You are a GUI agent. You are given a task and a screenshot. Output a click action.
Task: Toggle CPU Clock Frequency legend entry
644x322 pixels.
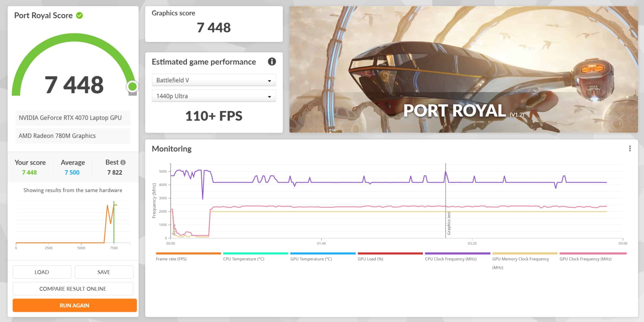pyautogui.click(x=451, y=259)
